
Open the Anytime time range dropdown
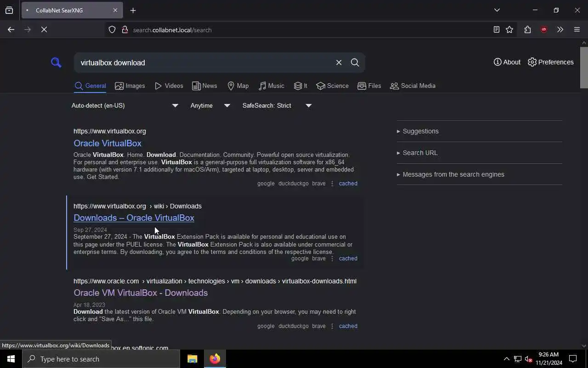coord(210,105)
